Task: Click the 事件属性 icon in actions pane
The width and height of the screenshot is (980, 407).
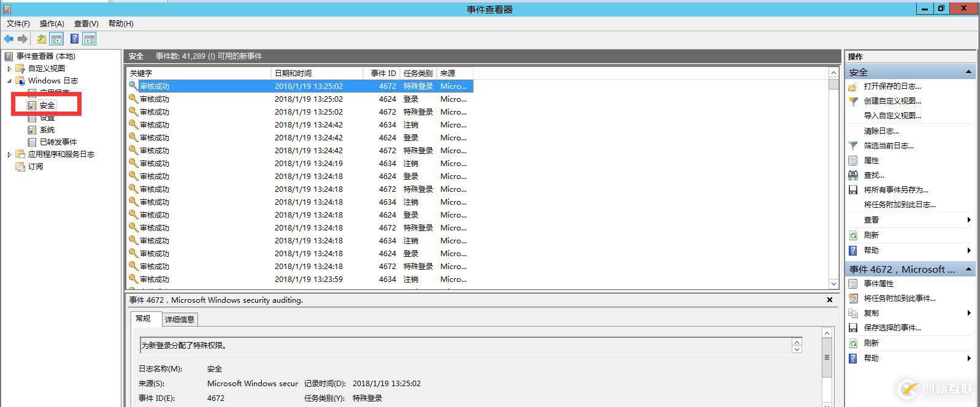Action: pos(853,284)
